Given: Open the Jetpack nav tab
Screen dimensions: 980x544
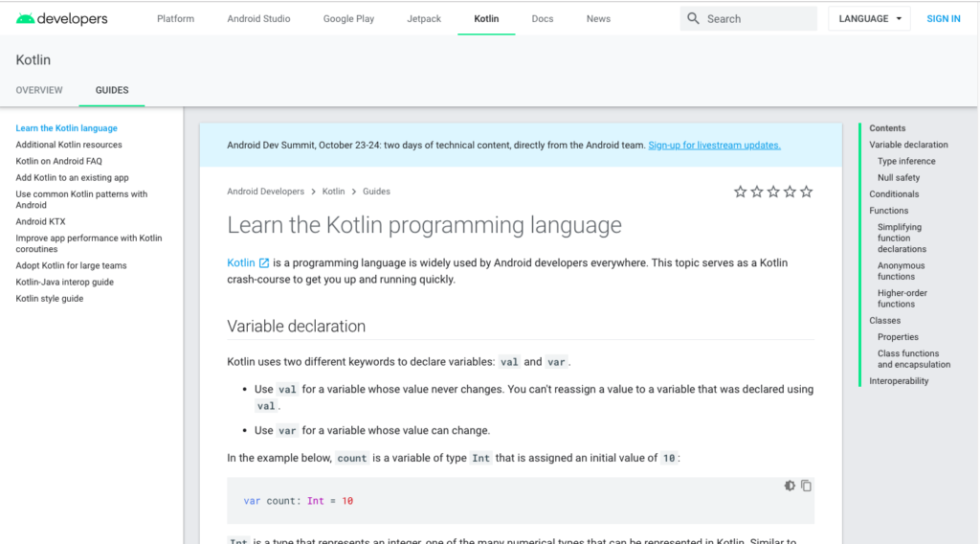Looking at the screenshot, I should click(424, 19).
